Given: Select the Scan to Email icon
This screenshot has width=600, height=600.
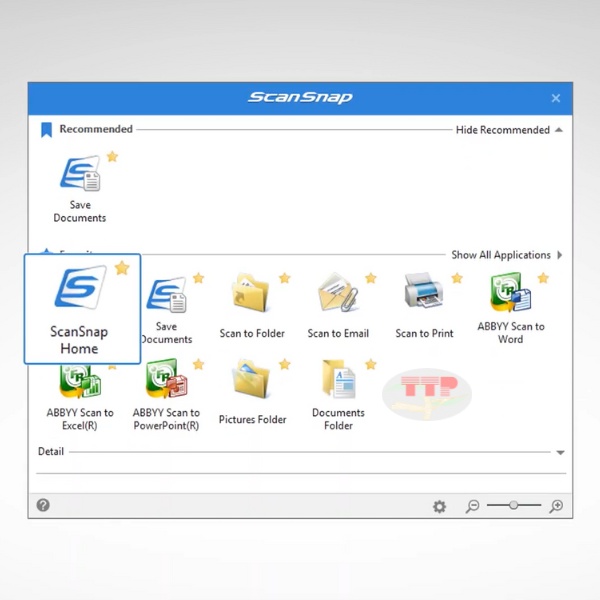Looking at the screenshot, I should tap(338, 292).
